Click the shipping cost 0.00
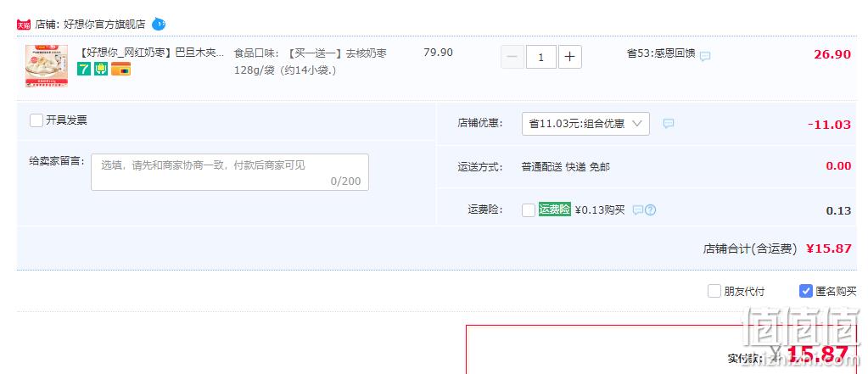 pos(838,166)
